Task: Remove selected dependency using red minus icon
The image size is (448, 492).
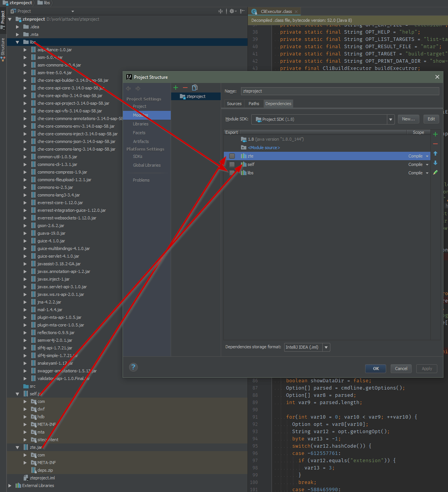Action: pos(435,144)
